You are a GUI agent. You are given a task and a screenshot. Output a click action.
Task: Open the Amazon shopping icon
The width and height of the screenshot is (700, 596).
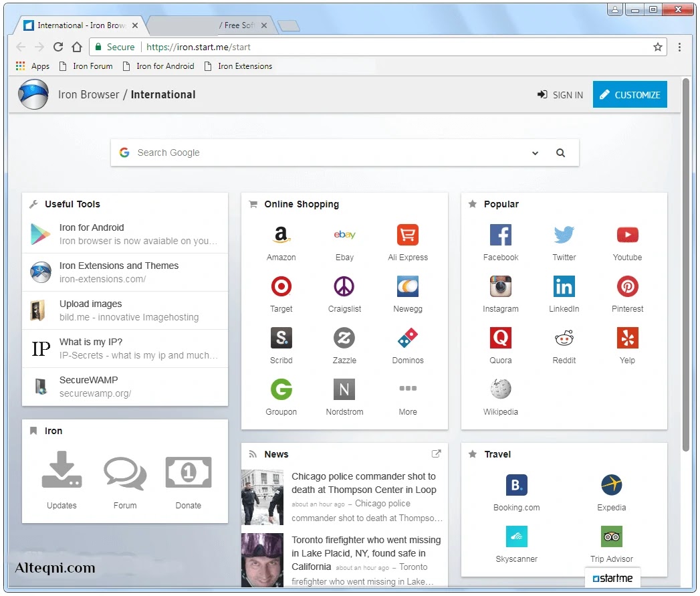(281, 235)
